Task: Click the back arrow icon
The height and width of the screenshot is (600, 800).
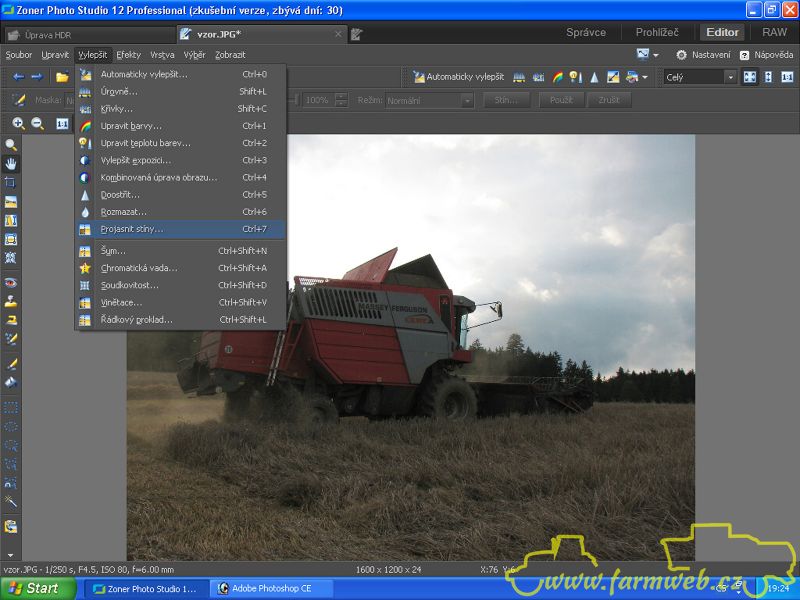Action: click(18, 77)
